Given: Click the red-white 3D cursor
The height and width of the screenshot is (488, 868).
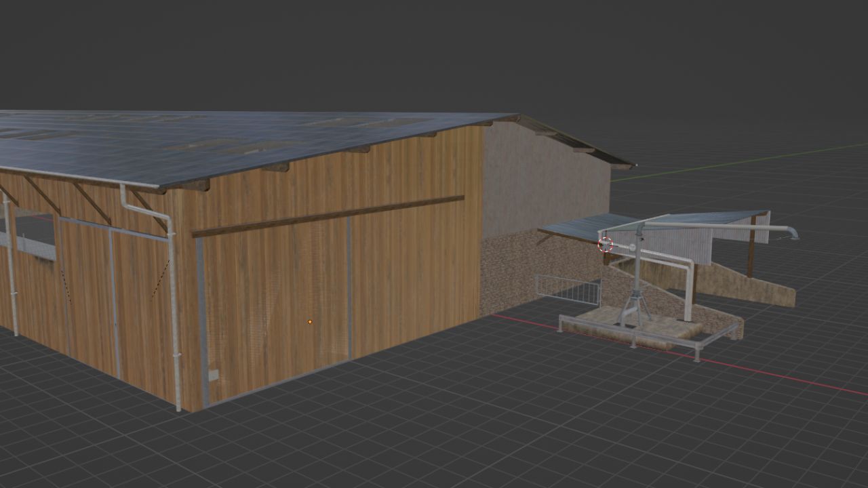Looking at the screenshot, I should click(605, 244).
